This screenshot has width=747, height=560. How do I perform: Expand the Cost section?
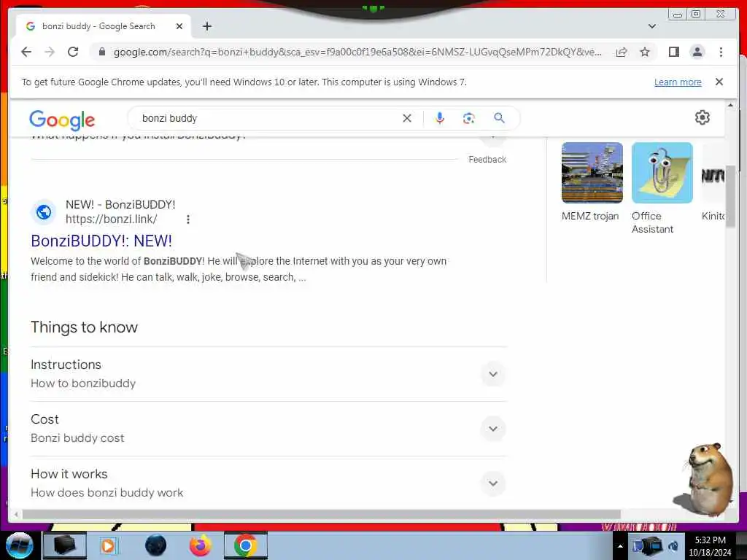[268, 429]
